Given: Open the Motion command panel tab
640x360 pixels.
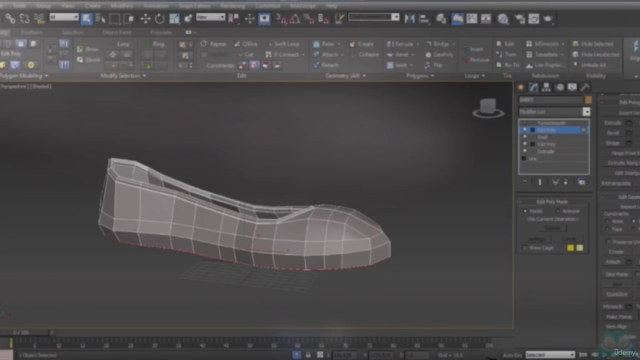Looking at the screenshot, I should (560, 87).
